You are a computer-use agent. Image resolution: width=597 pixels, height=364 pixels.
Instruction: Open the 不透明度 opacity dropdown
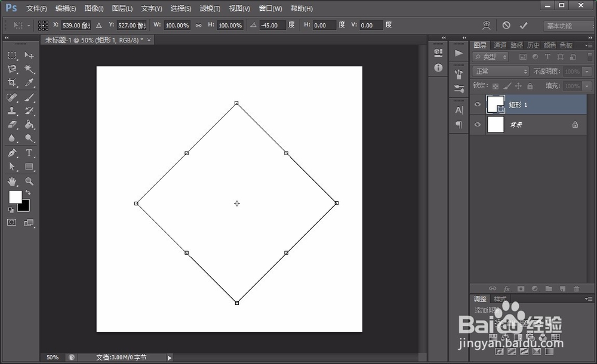(x=586, y=71)
